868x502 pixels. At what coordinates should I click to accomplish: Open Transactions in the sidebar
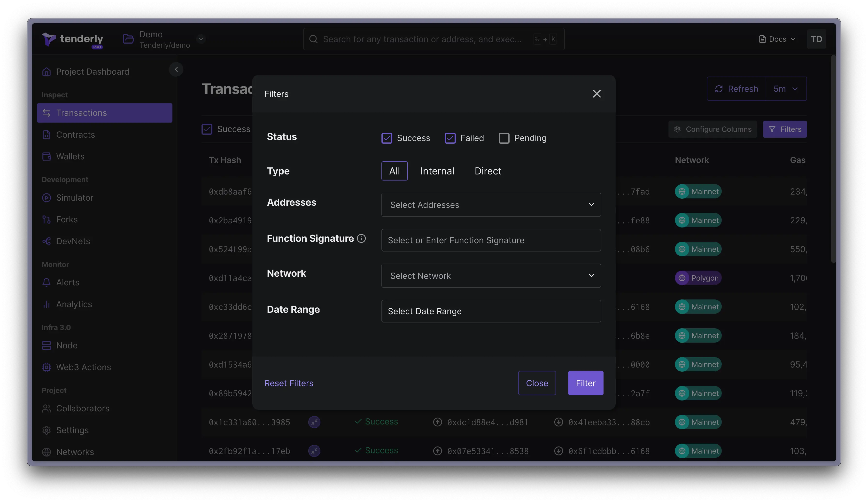[104, 113]
